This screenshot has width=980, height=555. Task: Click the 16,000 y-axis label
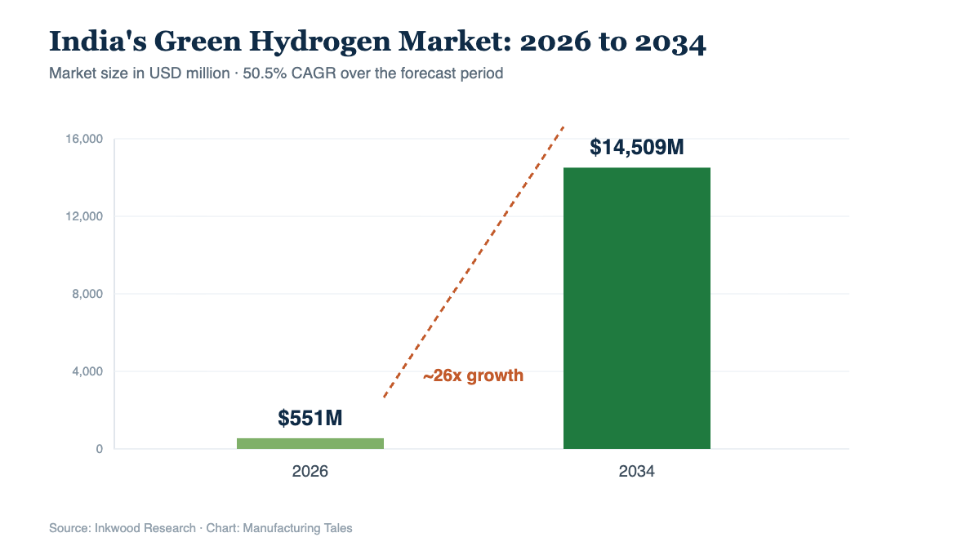[84, 139]
